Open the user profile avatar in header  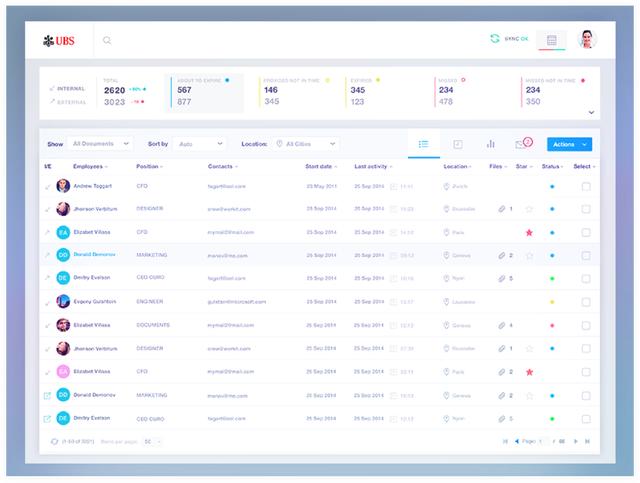coord(589,40)
